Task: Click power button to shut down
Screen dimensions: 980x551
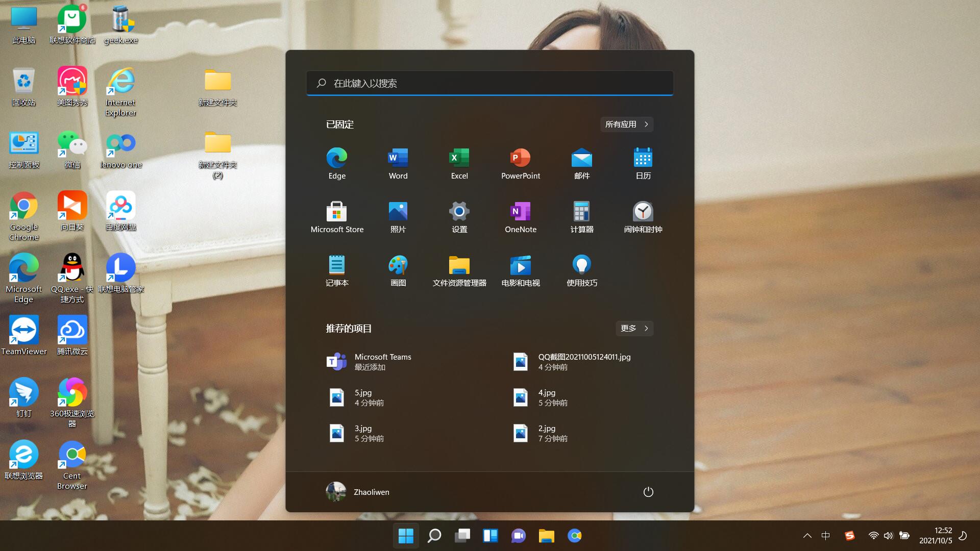Action: click(x=647, y=492)
